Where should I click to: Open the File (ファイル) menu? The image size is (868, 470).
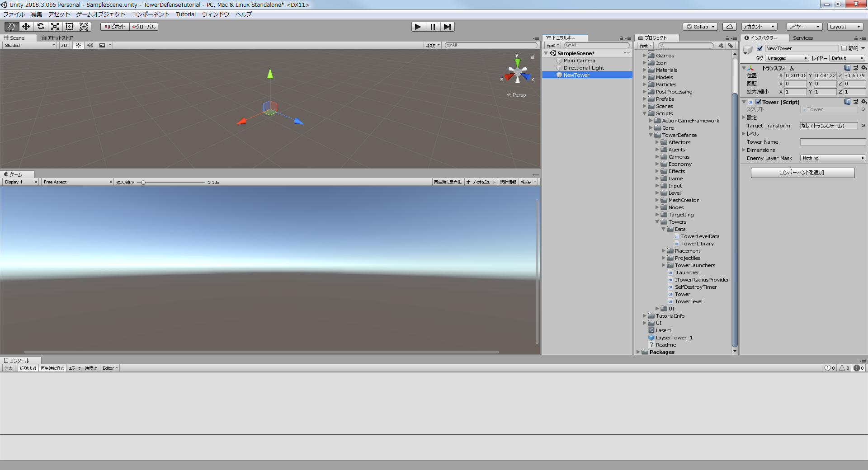(14, 14)
